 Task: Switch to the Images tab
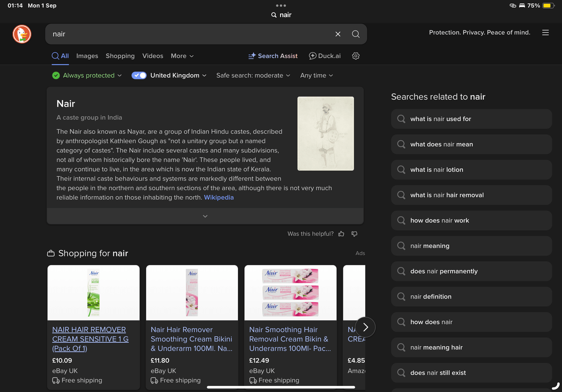(87, 56)
